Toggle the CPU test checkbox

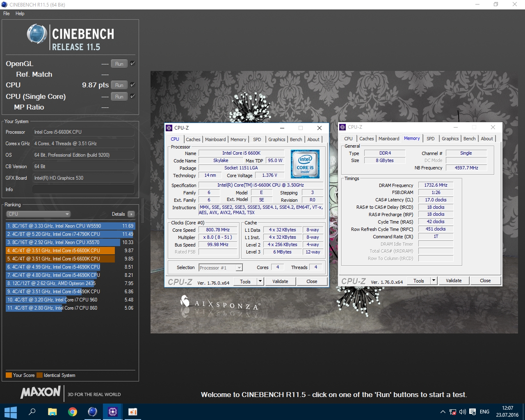tap(132, 85)
